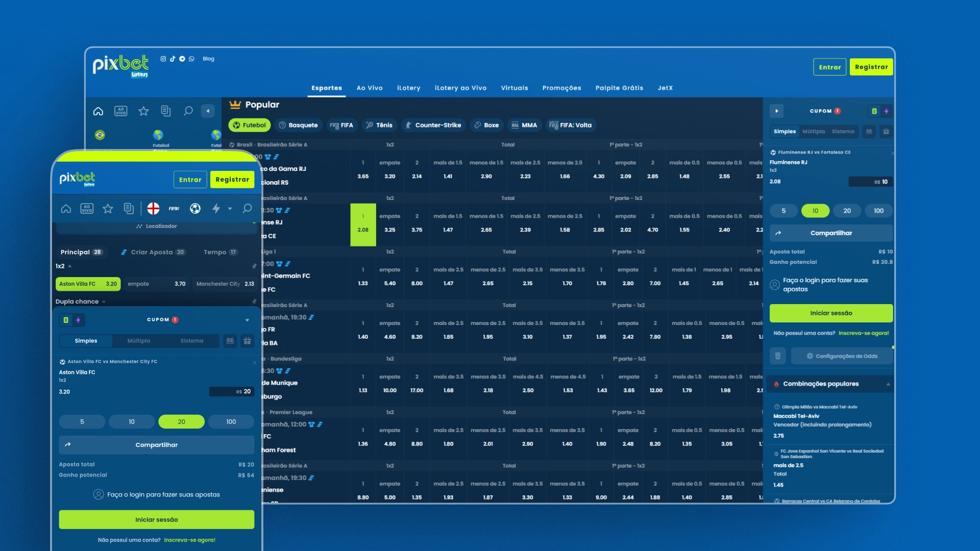Filter popular by Counter-Strike

click(x=433, y=125)
